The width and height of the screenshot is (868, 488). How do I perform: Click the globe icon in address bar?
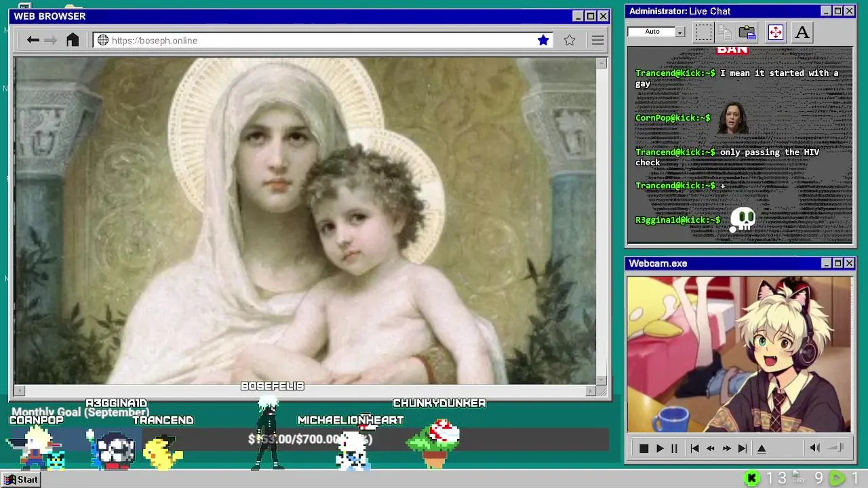[x=103, y=40]
